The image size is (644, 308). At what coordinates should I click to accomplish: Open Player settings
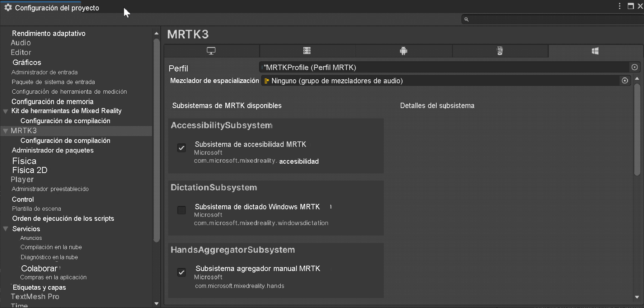tap(22, 179)
